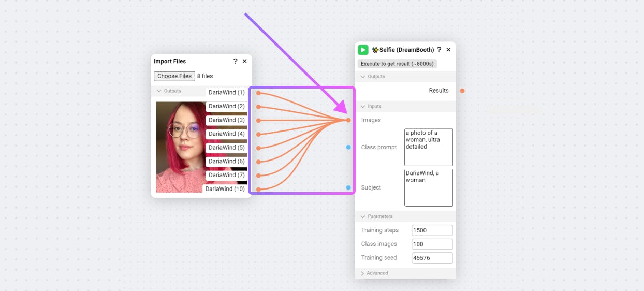Click the Images input label
The image size is (644, 291).
point(371,120)
